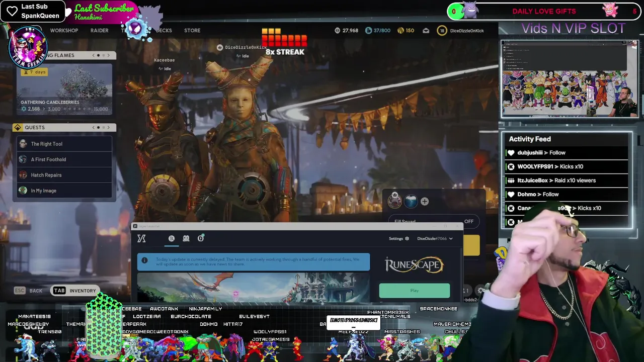Go to next Quests page arrow
644x362 pixels.
(x=108, y=127)
